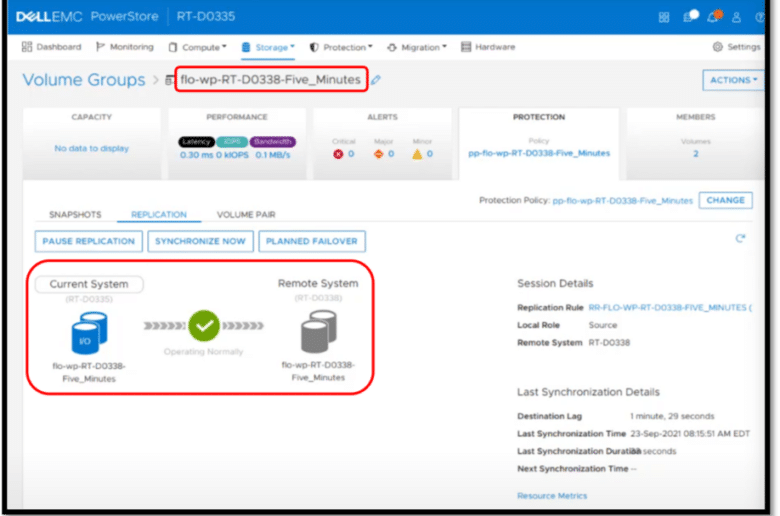Viewport: 780px width, 516px height.
Task: Open the chat messages icon in header
Action: [690, 16]
